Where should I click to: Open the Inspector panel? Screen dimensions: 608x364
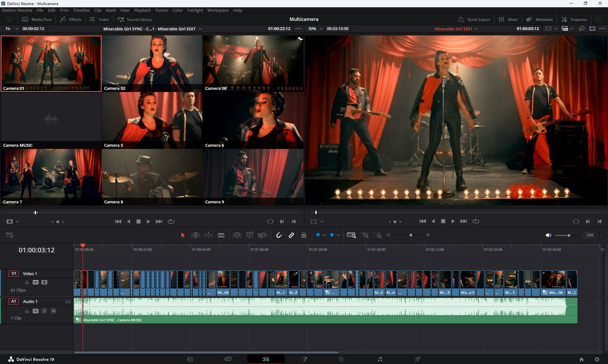pos(574,19)
